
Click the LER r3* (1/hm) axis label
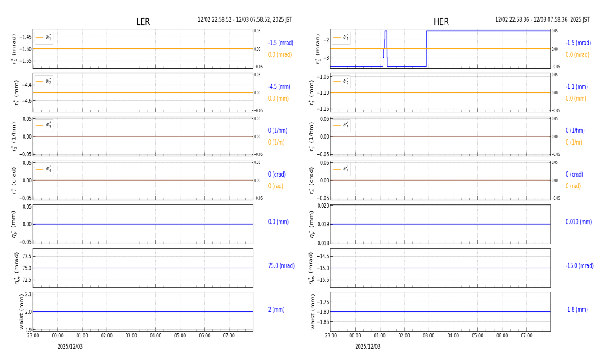(14, 136)
